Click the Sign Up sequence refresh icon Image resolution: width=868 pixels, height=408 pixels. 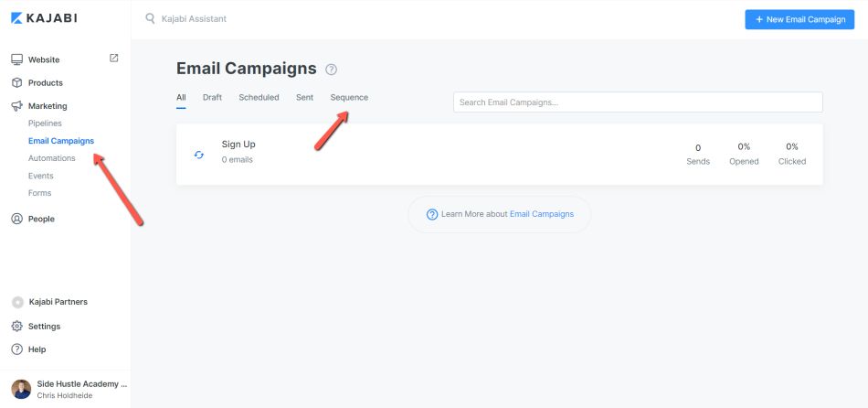pos(199,155)
